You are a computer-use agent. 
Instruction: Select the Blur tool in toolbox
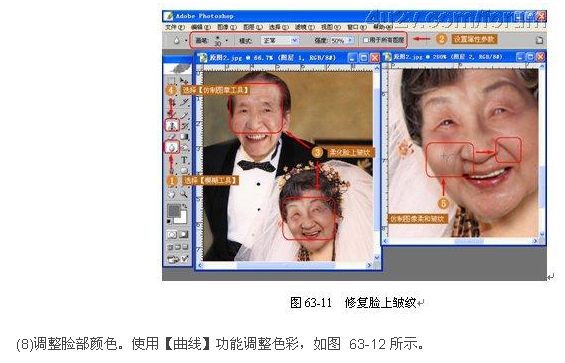(x=172, y=147)
